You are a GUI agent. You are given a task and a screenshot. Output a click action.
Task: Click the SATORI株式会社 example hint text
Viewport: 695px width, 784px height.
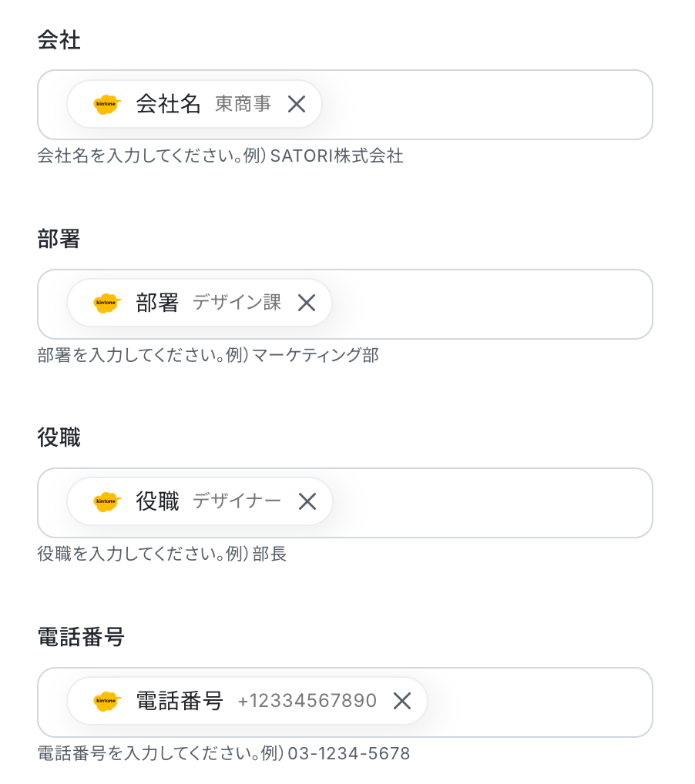click(x=336, y=156)
